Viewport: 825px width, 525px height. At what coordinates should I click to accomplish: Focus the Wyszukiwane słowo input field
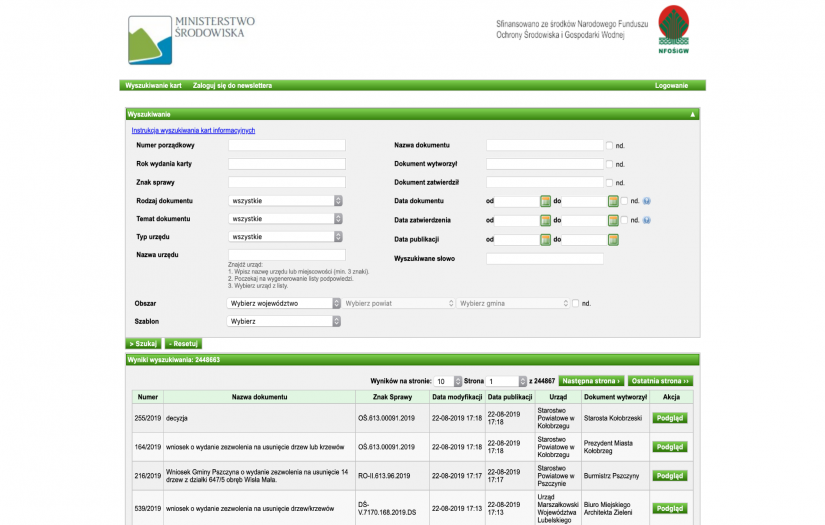click(x=545, y=259)
